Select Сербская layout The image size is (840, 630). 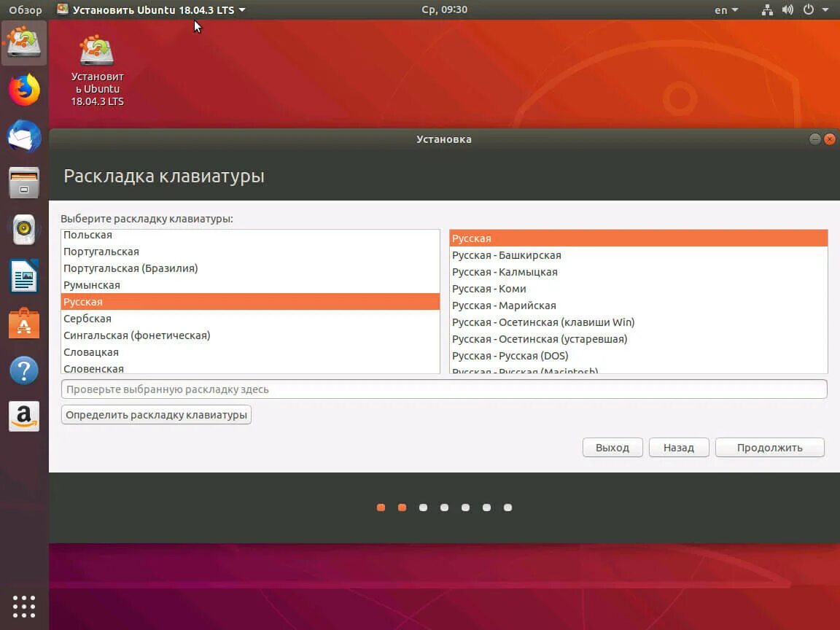click(x=250, y=318)
